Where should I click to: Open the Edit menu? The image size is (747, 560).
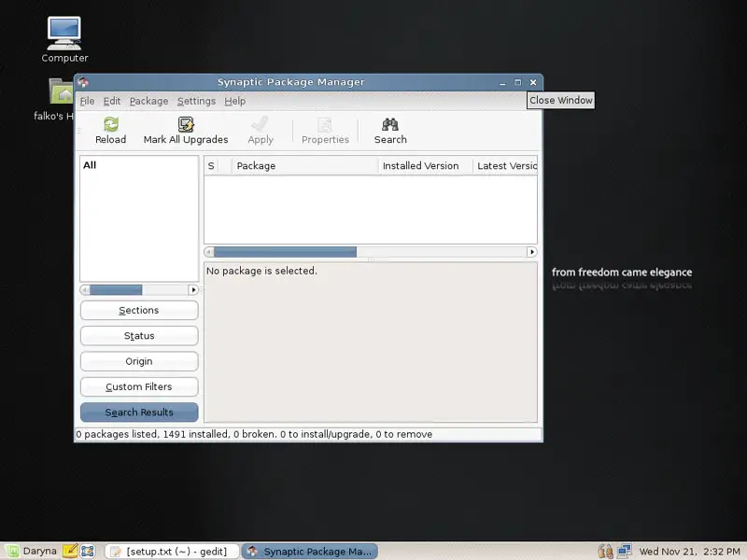[x=112, y=101]
